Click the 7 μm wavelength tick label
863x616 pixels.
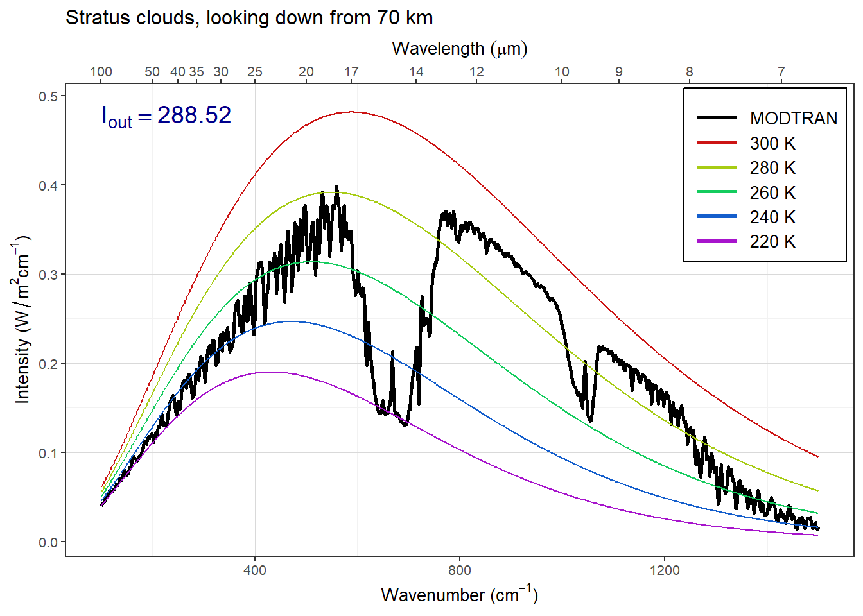tap(781, 72)
